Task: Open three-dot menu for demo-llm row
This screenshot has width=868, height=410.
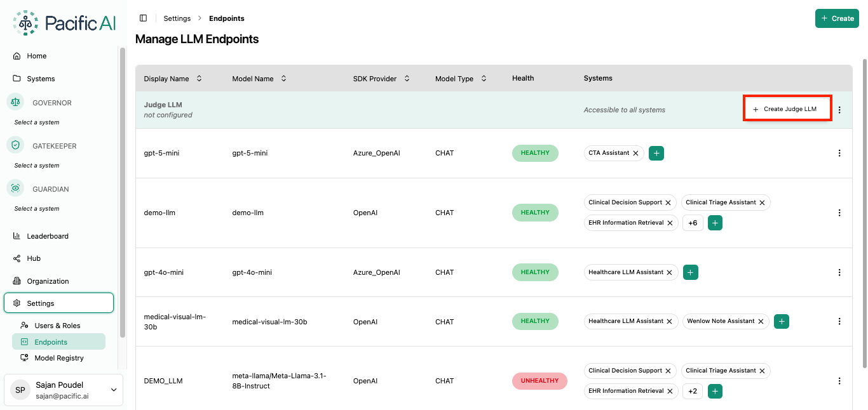Action: point(839,213)
